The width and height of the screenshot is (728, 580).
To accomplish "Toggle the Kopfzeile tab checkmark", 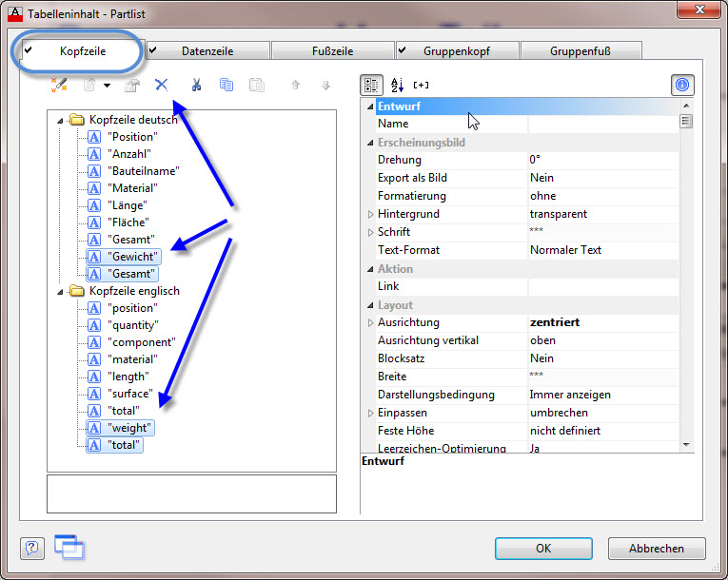I will (x=29, y=49).
